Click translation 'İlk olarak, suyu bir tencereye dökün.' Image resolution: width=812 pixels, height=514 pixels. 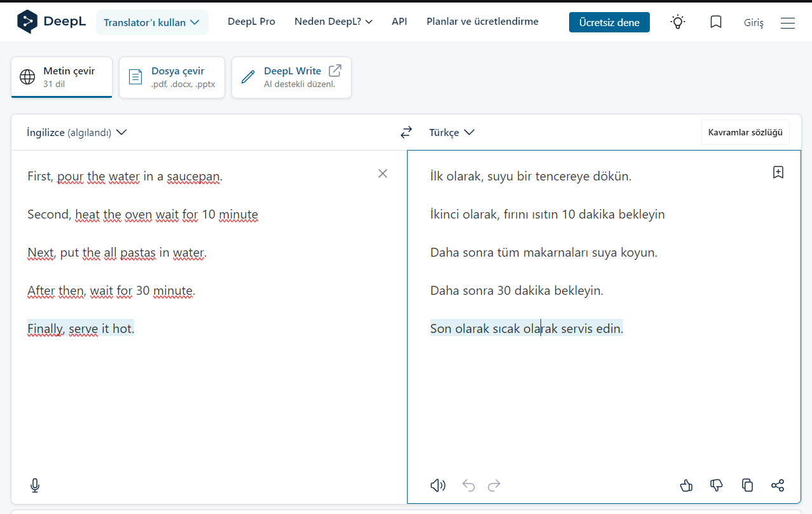click(x=531, y=176)
